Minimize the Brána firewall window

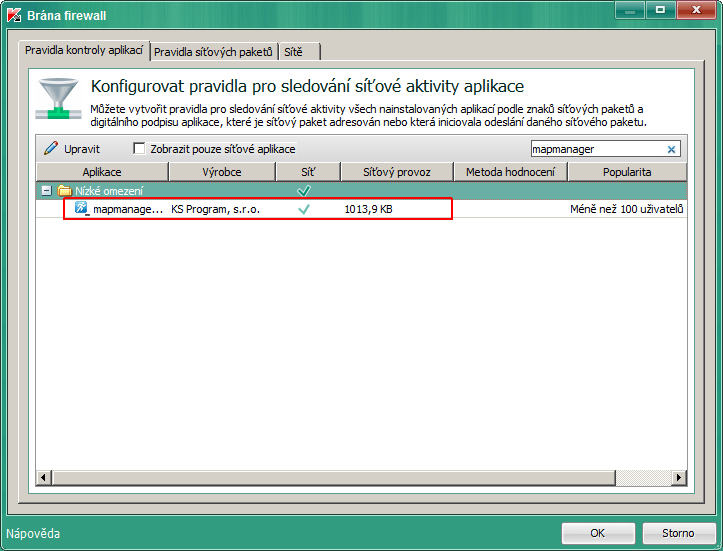point(630,10)
